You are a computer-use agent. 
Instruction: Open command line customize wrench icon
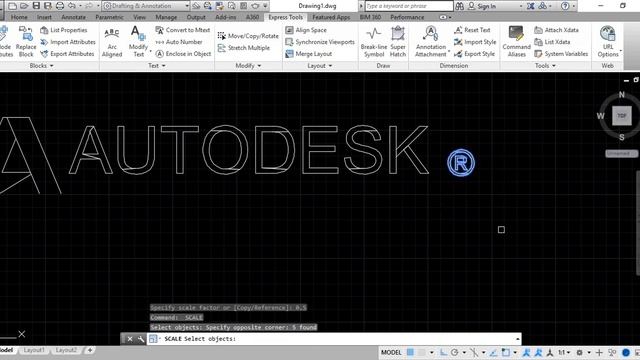pyautogui.click(x=141, y=339)
